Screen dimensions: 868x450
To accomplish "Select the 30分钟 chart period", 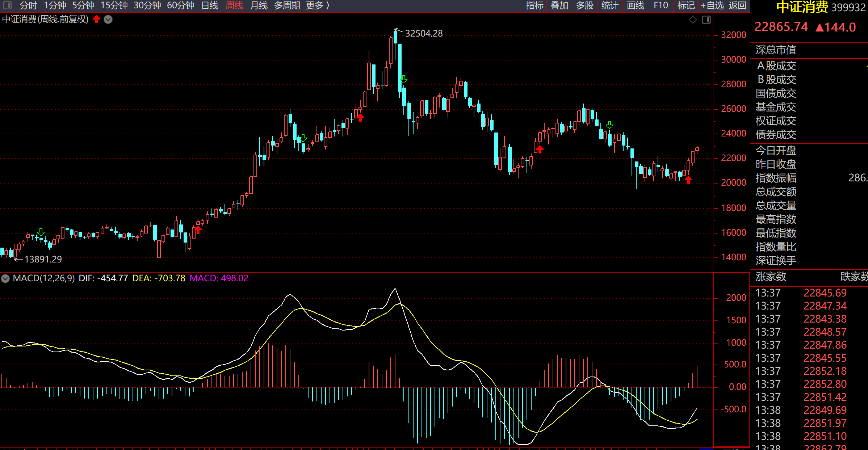I will tap(147, 5).
